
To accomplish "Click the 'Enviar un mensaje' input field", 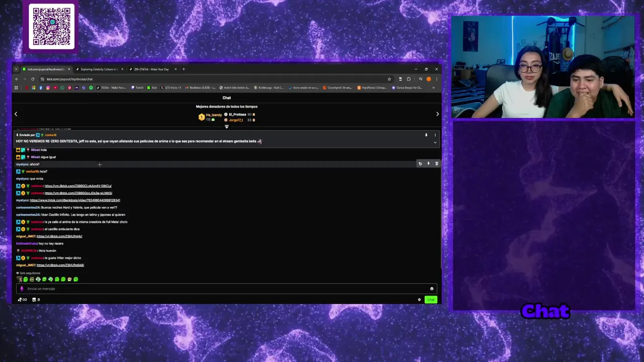I will (x=226, y=289).
